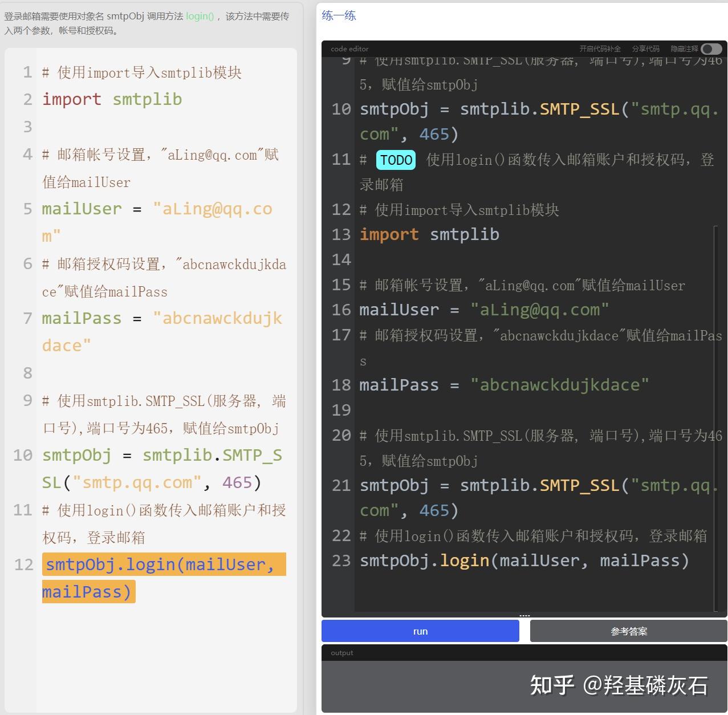The width and height of the screenshot is (728, 715).
Task: Click 'import smtplib' in left example line 2
Action: [112, 99]
